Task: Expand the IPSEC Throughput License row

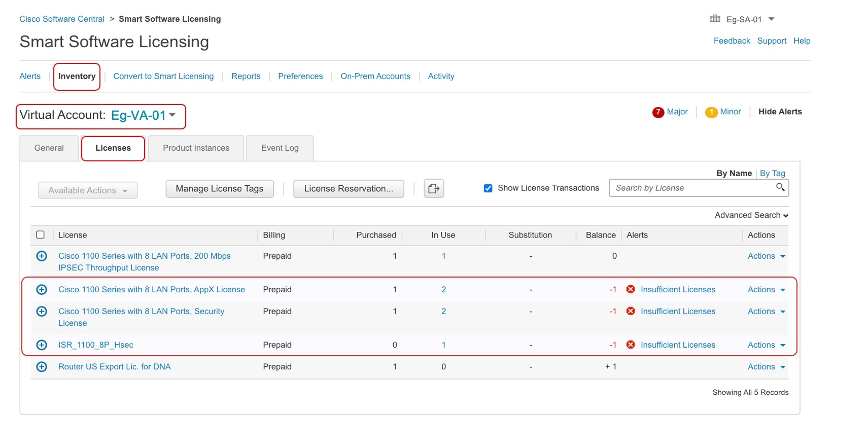Action: [42, 256]
